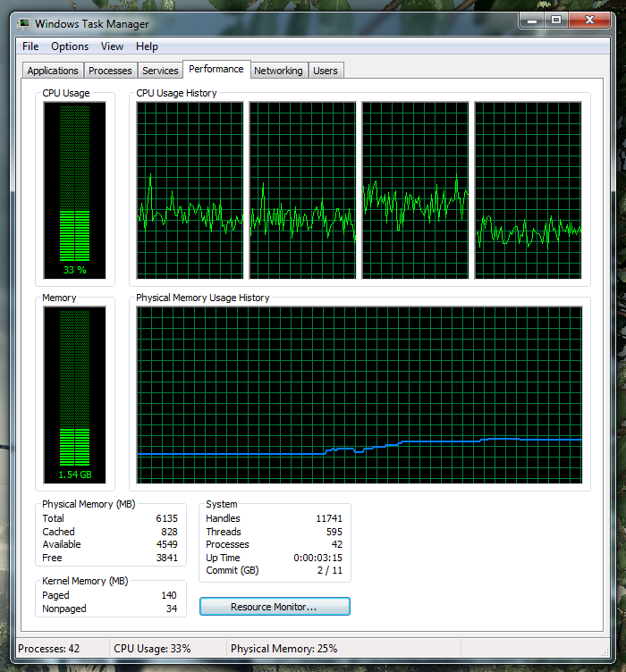Open the Options menu
The height and width of the screenshot is (672, 626).
click(70, 46)
